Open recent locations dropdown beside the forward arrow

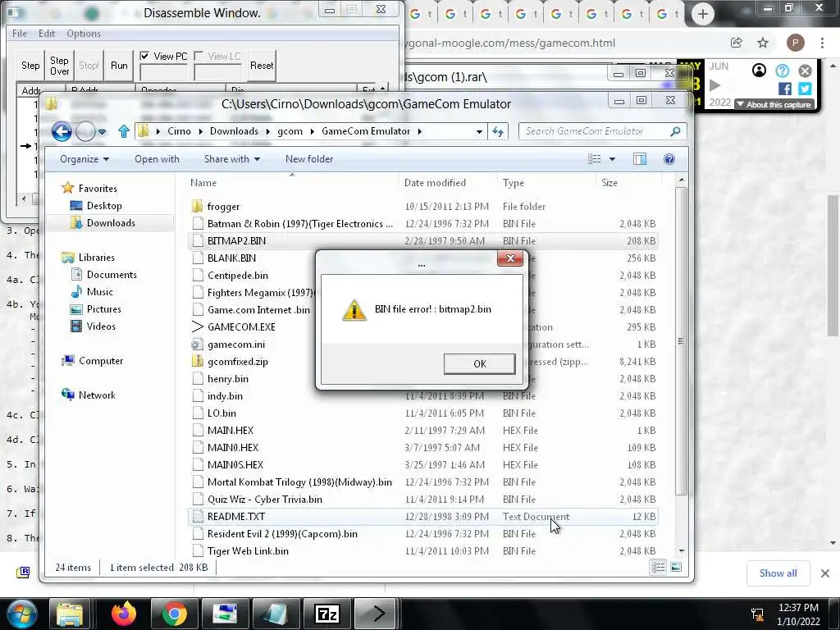(x=103, y=132)
